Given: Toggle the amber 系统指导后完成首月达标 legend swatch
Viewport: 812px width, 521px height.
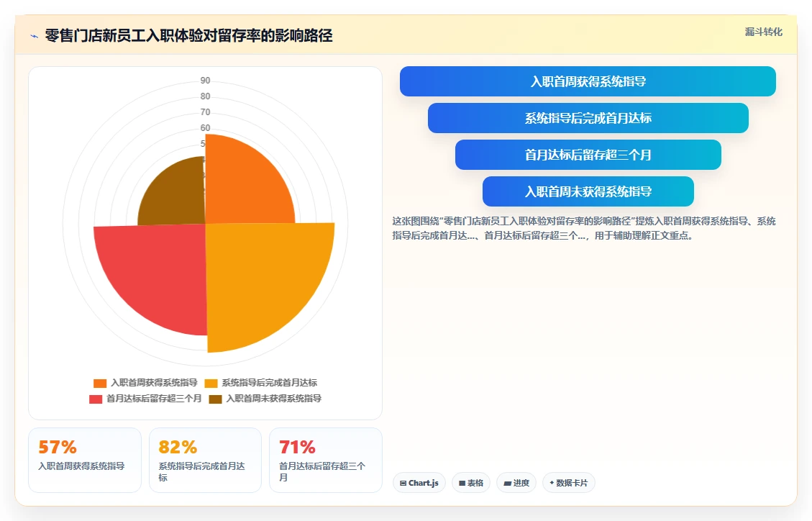Looking at the screenshot, I should click(x=211, y=384).
